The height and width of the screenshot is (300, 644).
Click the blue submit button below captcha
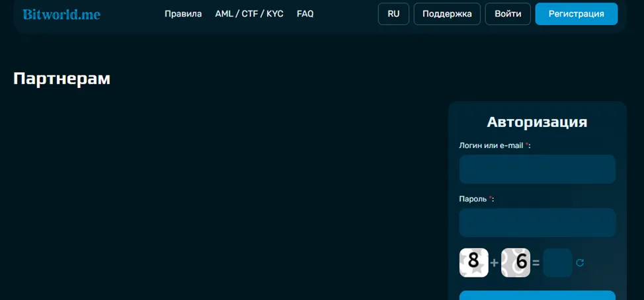(537, 295)
